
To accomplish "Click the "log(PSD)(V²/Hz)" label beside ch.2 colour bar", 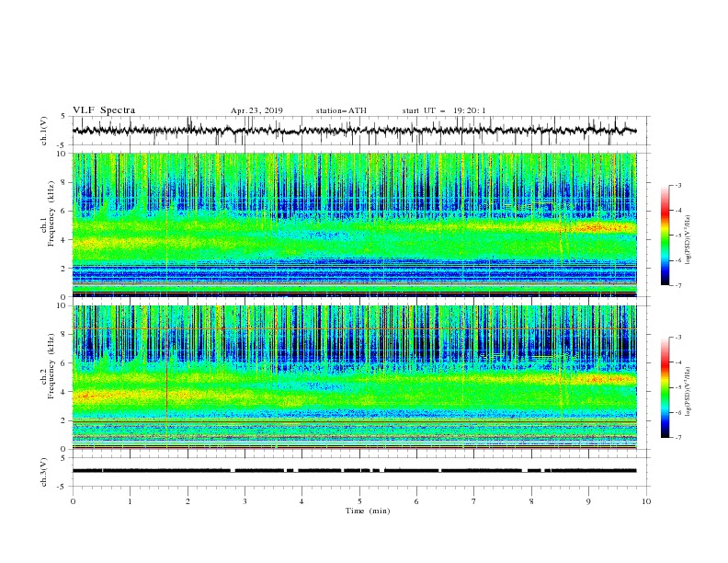I will pyautogui.click(x=688, y=392).
